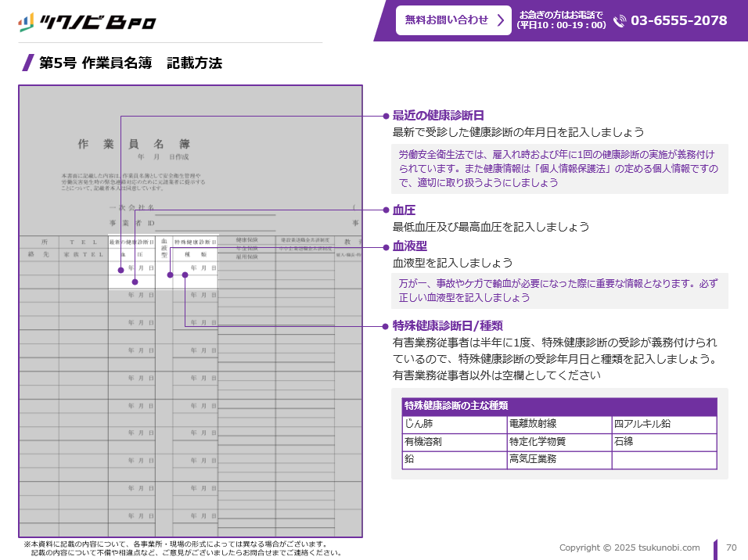Select the 高気圧業務 table cell
This screenshot has height=560, width=748.
(559, 460)
